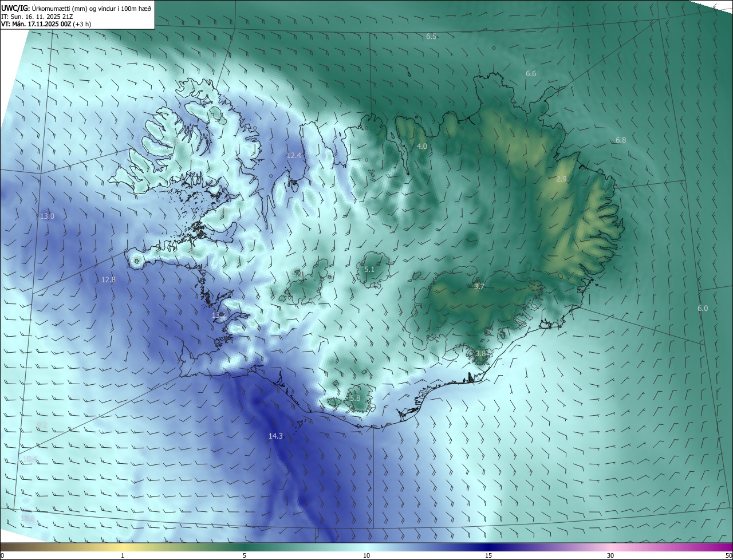This screenshot has height=560, width=733.
Task: Click the 13.0 value label on the map
Action: click(47, 216)
